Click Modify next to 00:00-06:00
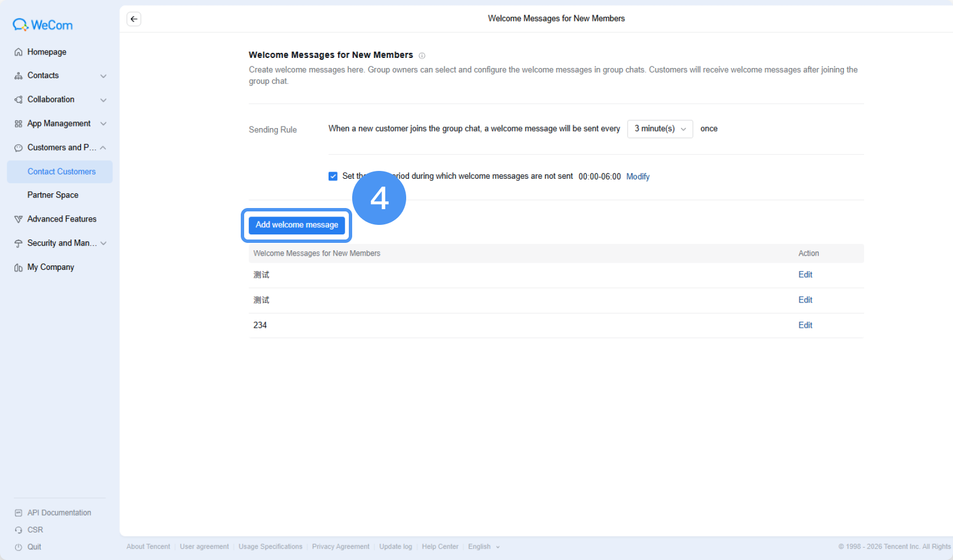Screen dimensions: 953x560 638,177
